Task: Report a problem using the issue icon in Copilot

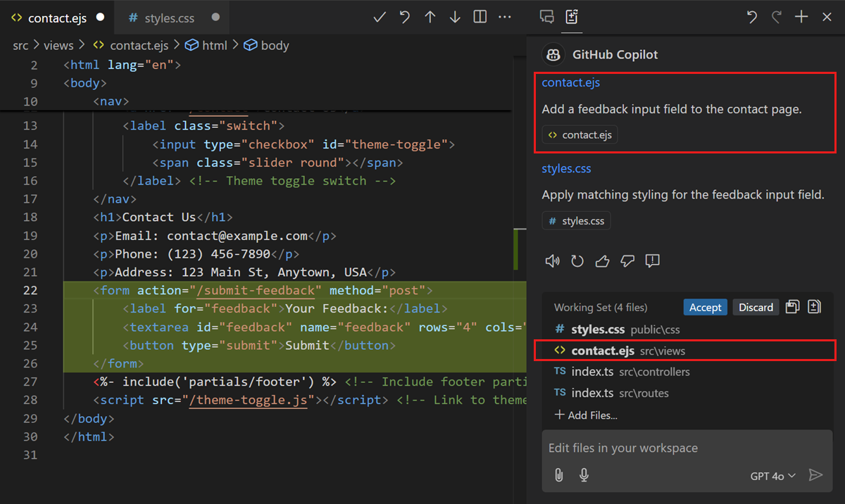Action: click(x=652, y=260)
